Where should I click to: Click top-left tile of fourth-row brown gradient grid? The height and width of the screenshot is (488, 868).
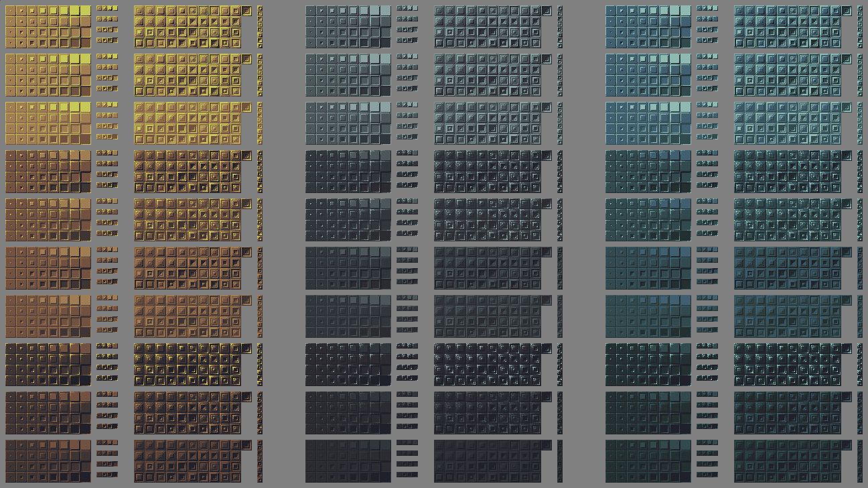pyautogui.click(x=11, y=156)
